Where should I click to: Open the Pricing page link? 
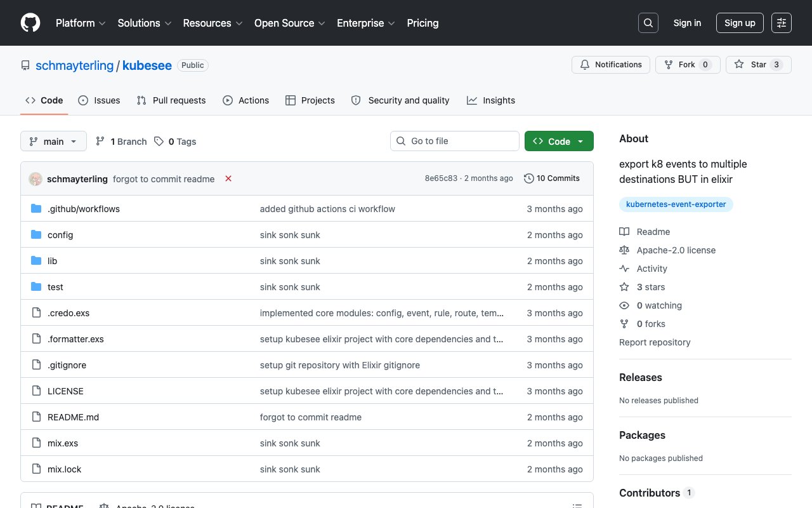[422, 23]
